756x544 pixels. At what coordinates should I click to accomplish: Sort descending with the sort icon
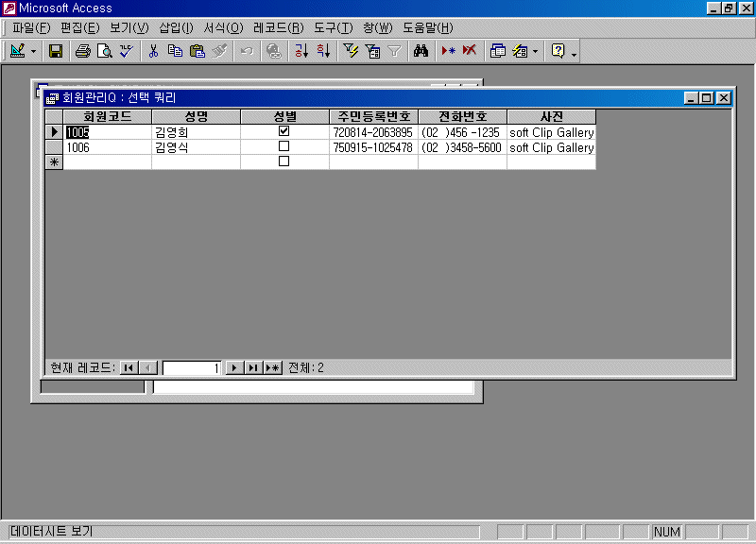coord(323,51)
